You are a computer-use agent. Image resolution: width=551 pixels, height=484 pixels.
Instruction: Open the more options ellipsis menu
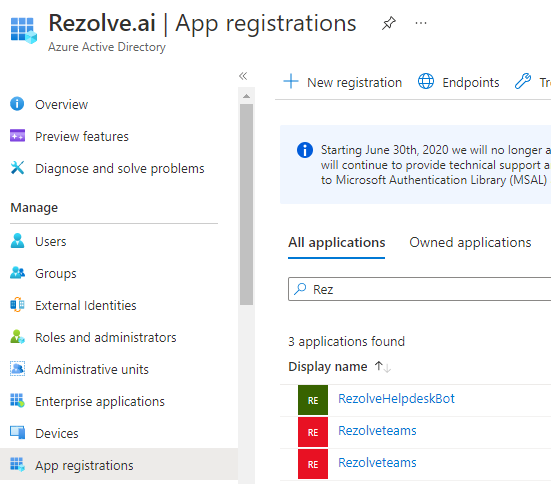click(421, 23)
